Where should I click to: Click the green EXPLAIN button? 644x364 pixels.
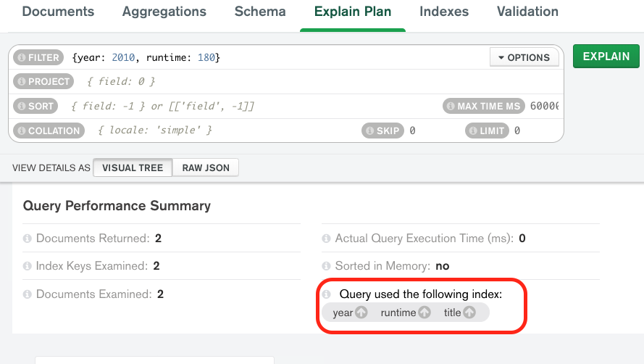click(606, 57)
